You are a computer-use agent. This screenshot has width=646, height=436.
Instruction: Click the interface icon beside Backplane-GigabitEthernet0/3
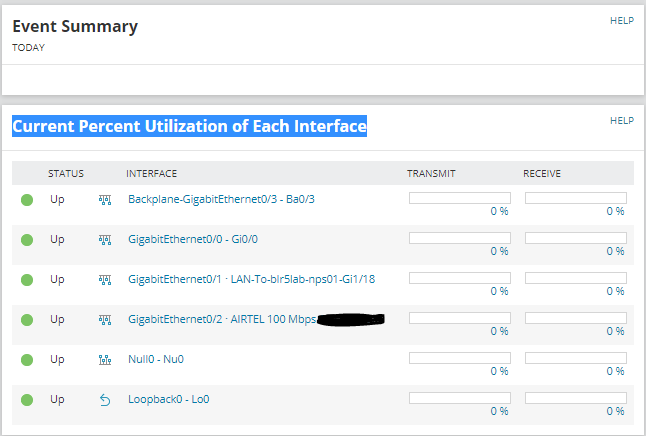pyautogui.click(x=105, y=200)
